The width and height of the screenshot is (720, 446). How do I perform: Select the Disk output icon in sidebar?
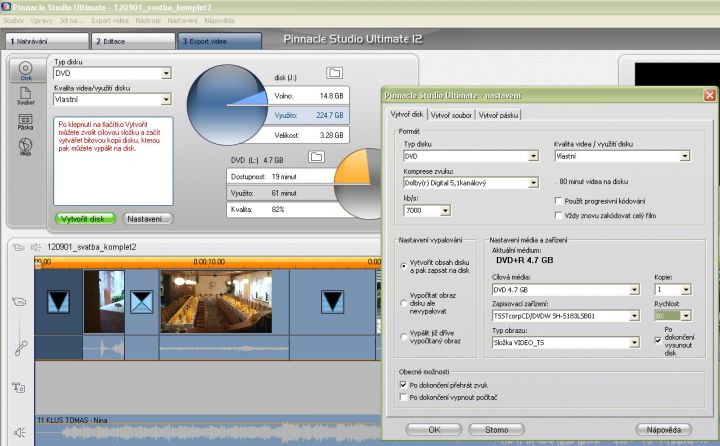26,70
